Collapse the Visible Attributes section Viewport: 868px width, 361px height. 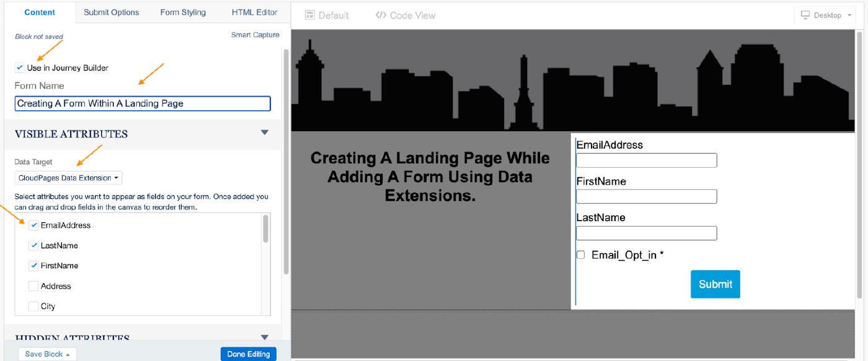click(265, 133)
